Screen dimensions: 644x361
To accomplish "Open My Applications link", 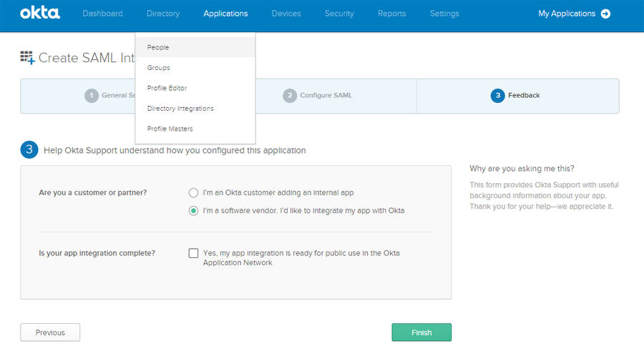I will pyautogui.click(x=566, y=14).
